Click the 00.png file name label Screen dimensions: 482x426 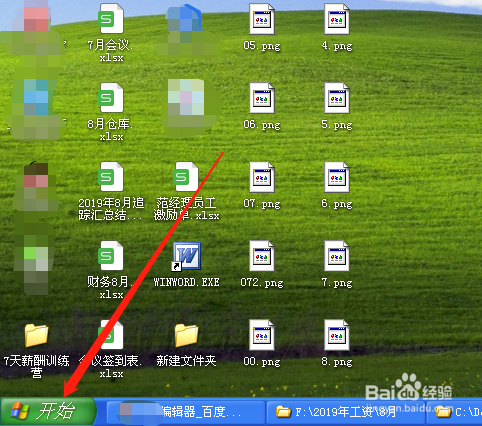click(x=262, y=362)
